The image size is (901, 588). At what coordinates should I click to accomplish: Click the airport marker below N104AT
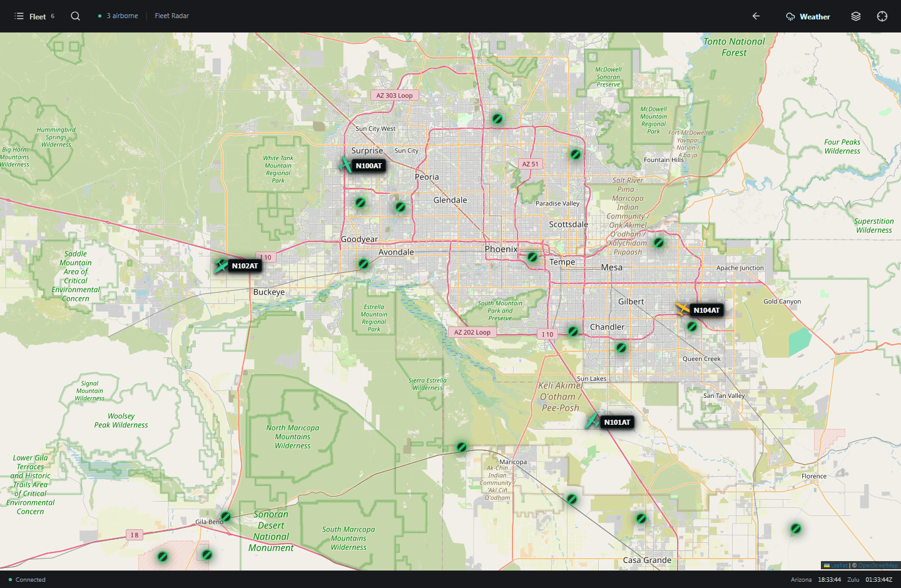692,327
